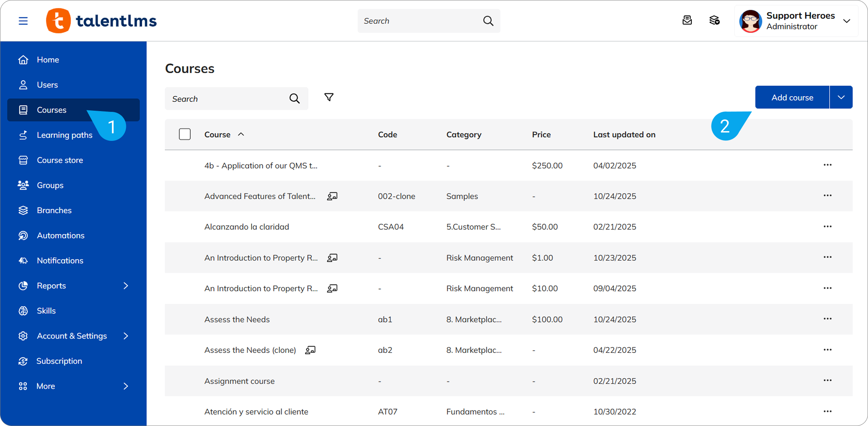Open Branches from the sidebar
868x426 pixels.
(x=54, y=210)
